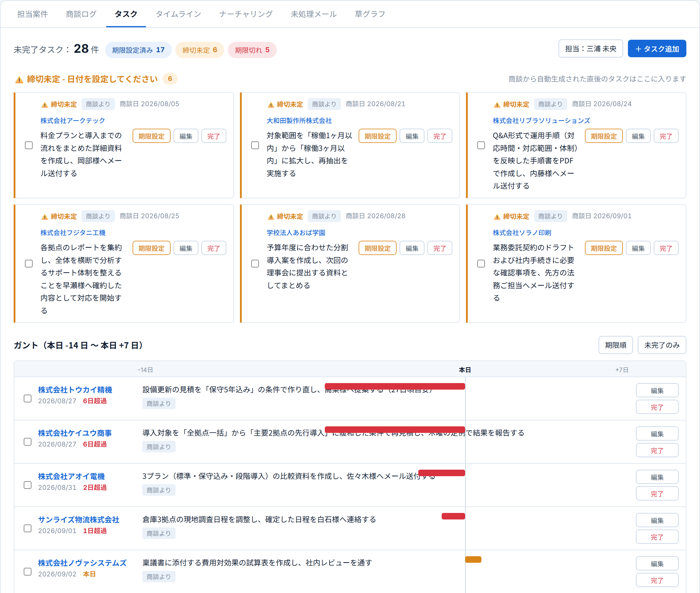Click the red overdue bar for サンライズ物流株式会社

(x=453, y=516)
